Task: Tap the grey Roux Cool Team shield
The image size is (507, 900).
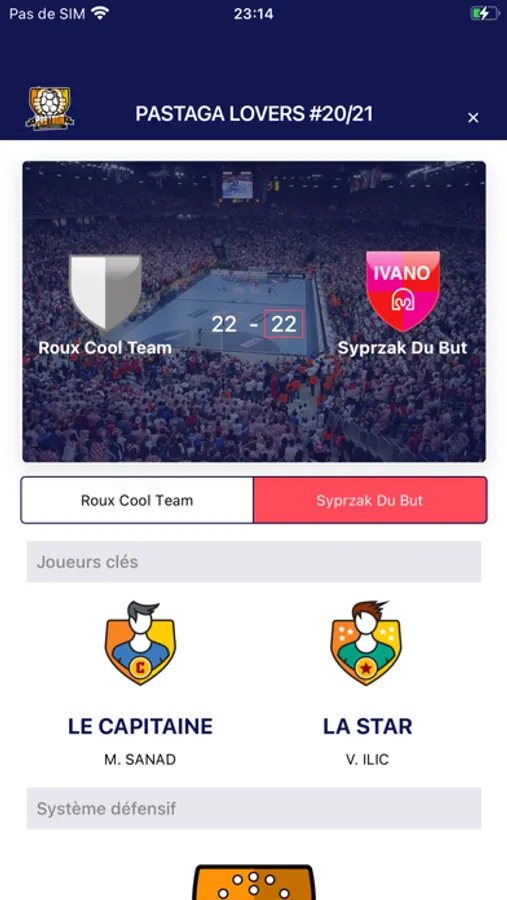Action: pyautogui.click(x=105, y=293)
